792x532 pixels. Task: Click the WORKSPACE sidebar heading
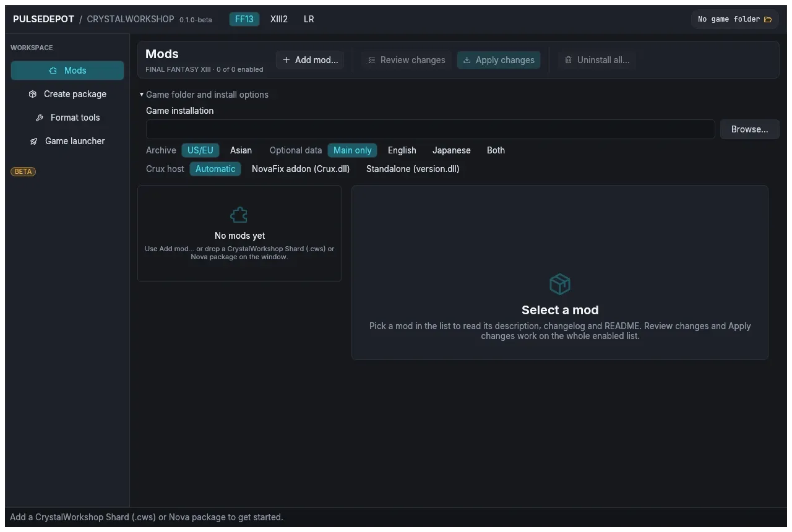point(32,48)
